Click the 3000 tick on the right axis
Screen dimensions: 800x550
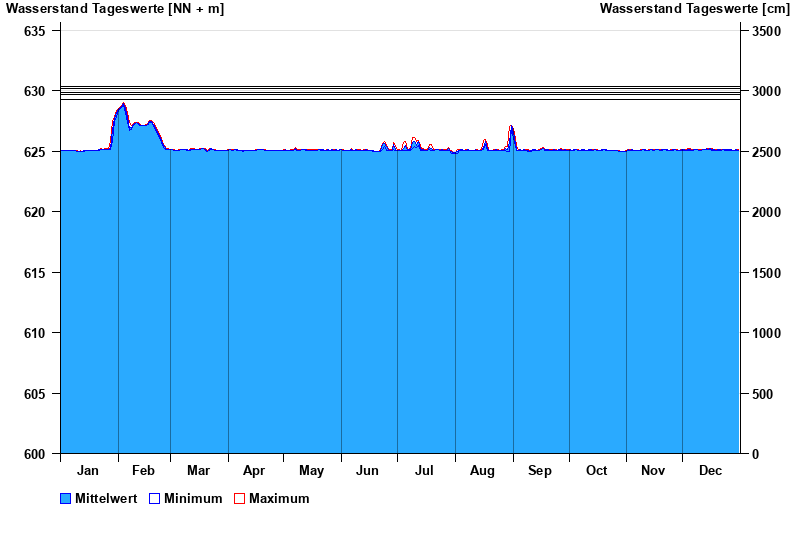[766, 92]
